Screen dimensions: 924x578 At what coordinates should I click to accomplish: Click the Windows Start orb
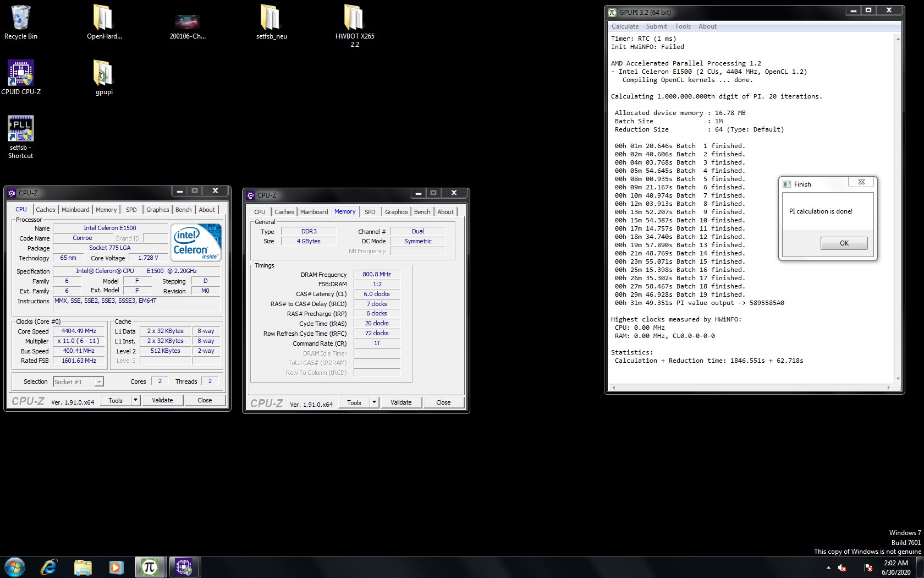pyautogui.click(x=15, y=567)
